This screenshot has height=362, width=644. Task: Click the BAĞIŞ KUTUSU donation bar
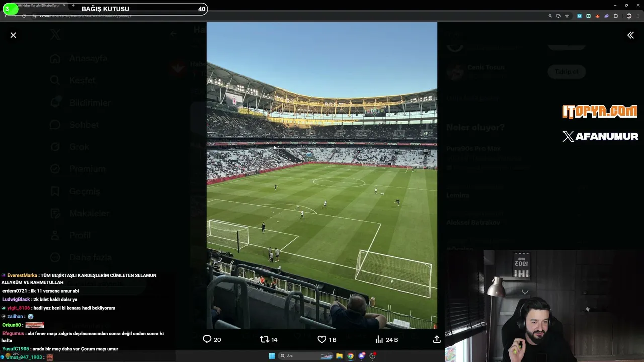[105, 9]
